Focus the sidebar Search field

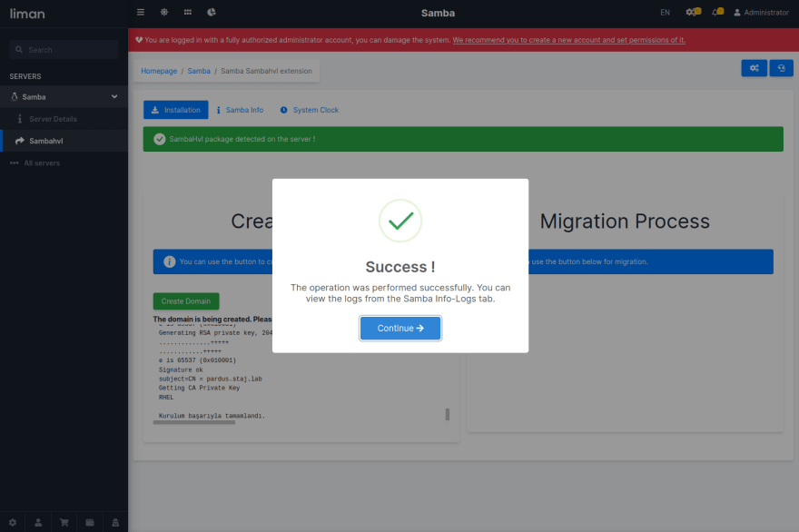click(x=64, y=50)
